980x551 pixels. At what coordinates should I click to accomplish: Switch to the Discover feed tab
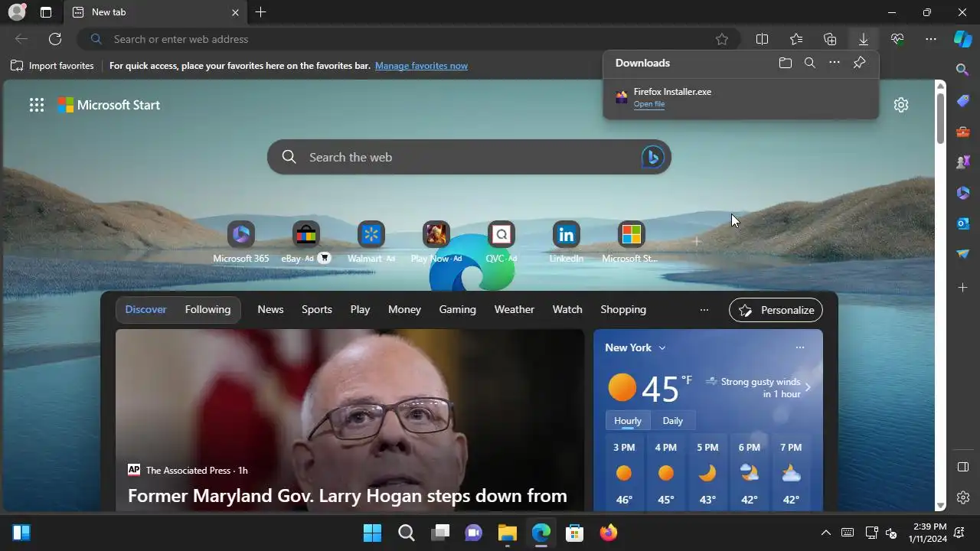tap(145, 309)
